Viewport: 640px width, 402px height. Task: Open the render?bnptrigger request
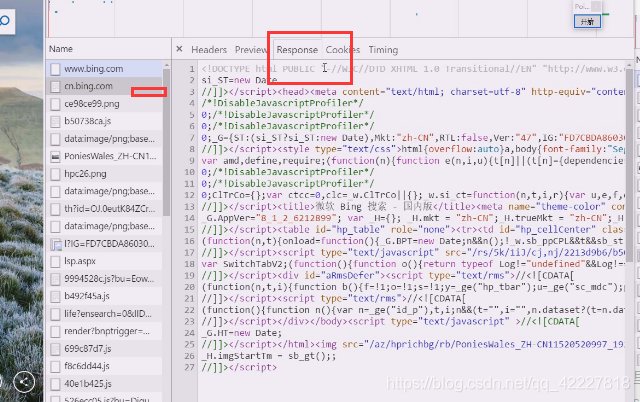pyautogui.click(x=104, y=331)
